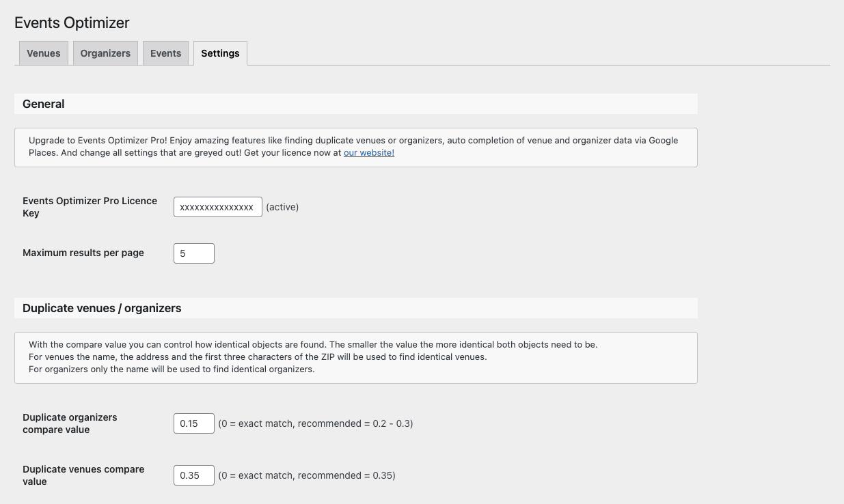The height and width of the screenshot is (504, 844).
Task: Click the duplicate venues compare value field
Action: pyautogui.click(x=194, y=475)
